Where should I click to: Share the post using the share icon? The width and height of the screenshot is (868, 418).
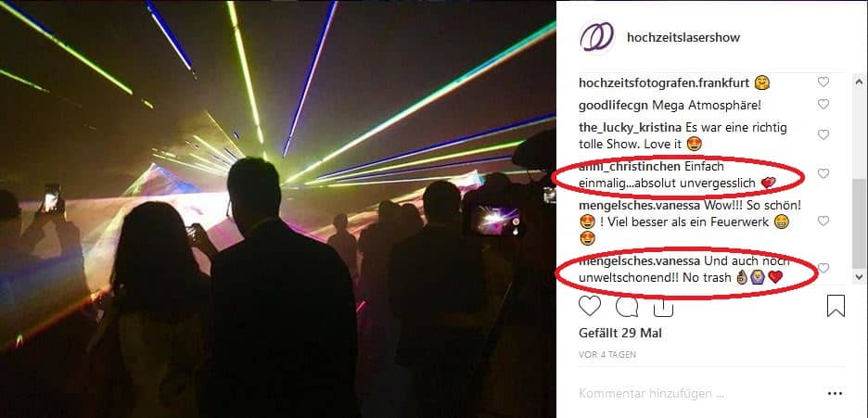pos(663,307)
